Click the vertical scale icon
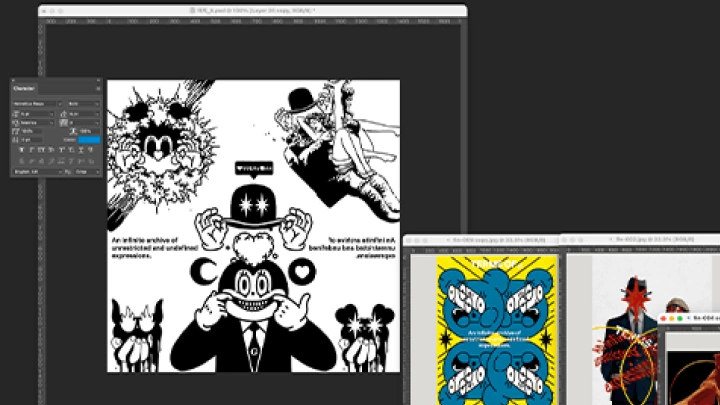 pos(16,131)
